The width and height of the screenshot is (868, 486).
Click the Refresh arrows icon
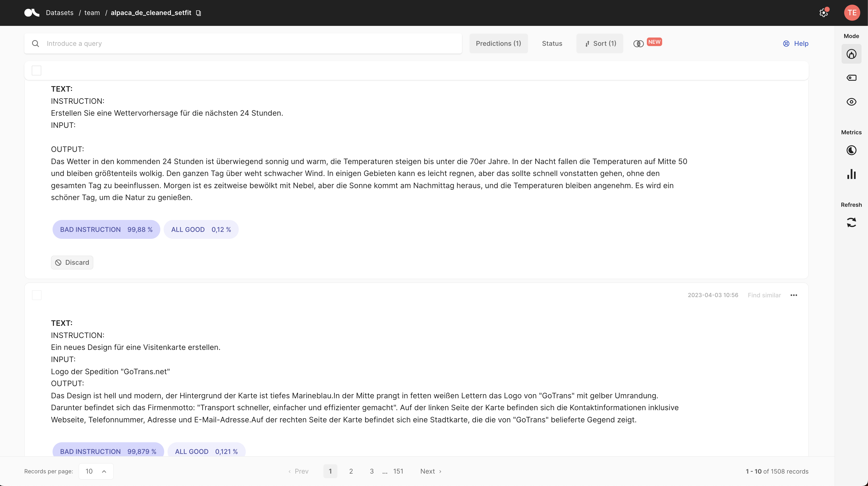tap(851, 222)
